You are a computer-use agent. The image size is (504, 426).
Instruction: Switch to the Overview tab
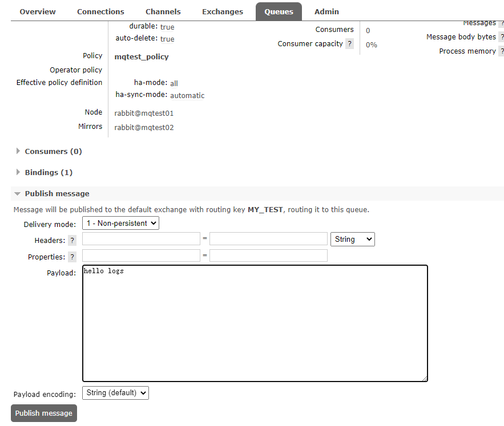pos(38,11)
